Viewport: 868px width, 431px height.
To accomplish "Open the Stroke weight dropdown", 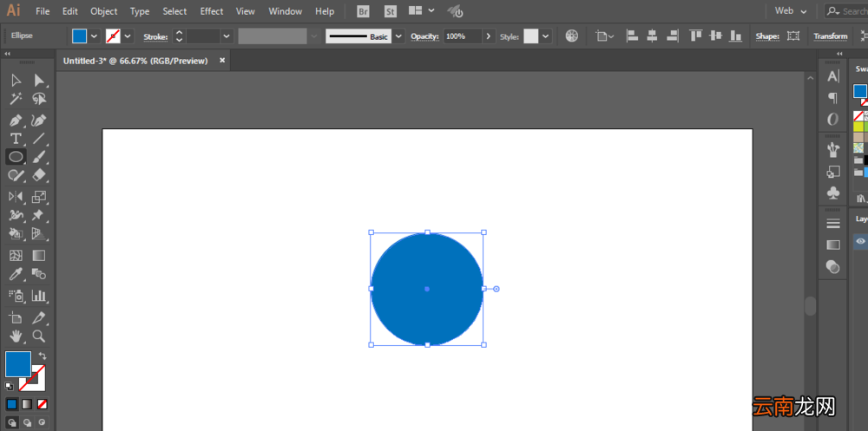I will pyautogui.click(x=227, y=36).
